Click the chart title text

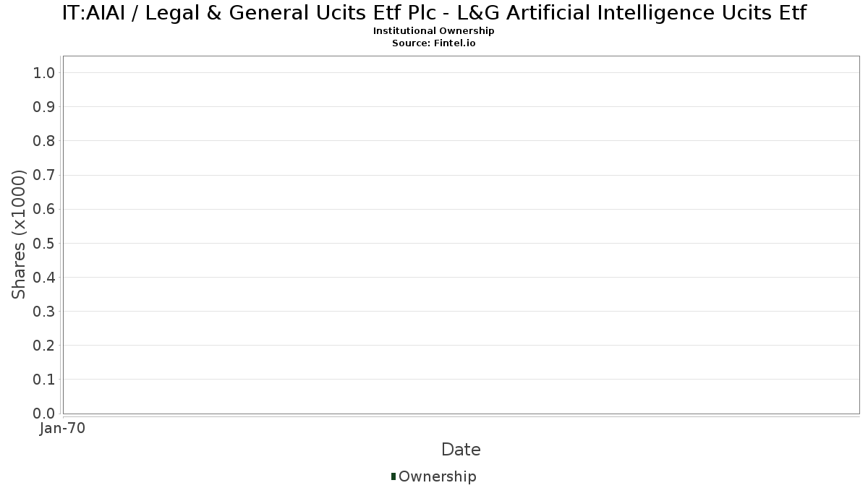434,12
